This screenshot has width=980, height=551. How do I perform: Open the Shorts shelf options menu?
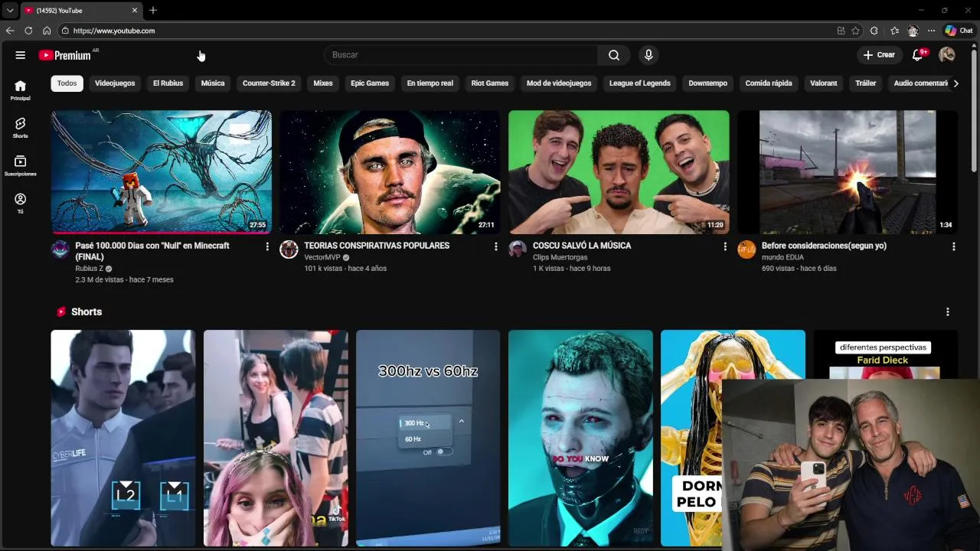(948, 312)
